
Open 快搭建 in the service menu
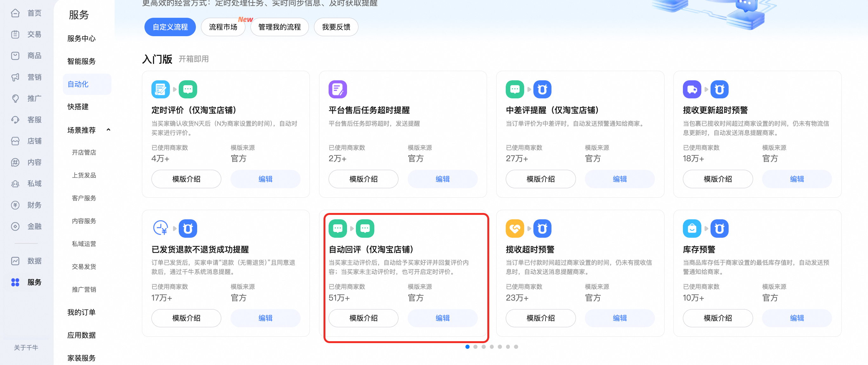(x=78, y=107)
